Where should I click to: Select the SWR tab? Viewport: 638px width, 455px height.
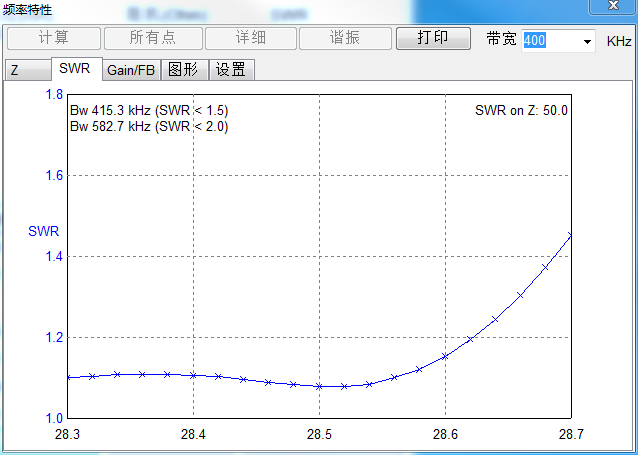pyautogui.click(x=76, y=69)
